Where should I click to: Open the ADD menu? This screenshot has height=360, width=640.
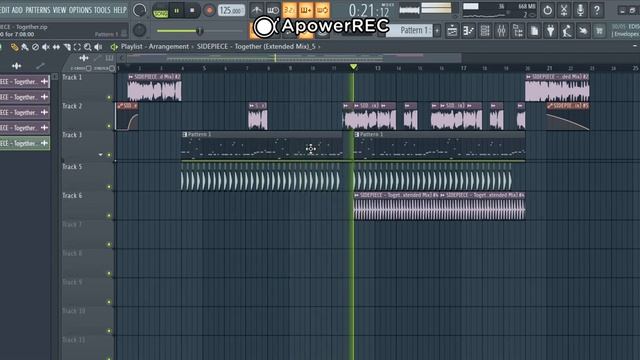point(17,10)
